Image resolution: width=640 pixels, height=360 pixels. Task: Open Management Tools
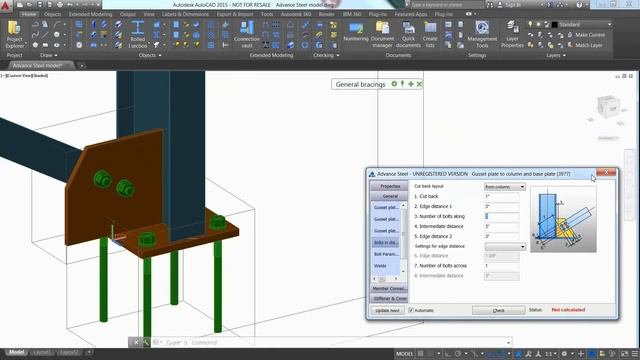coord(482,35)
